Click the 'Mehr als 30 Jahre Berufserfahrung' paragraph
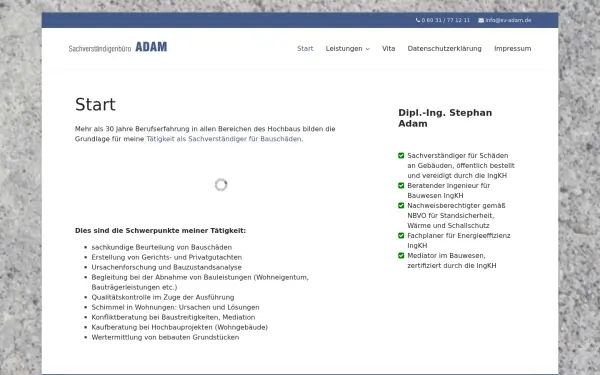Image resolution: width=600 pixels, height=375 pixels. point(205,134)
